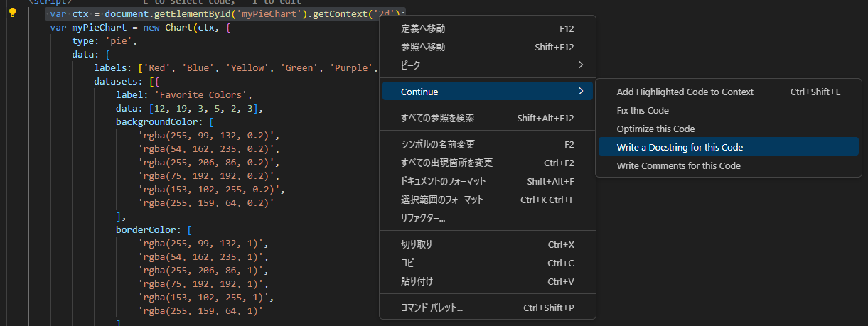
Task: Click the yellow lightbulb code action icon
Action: (x=12, y=13)
